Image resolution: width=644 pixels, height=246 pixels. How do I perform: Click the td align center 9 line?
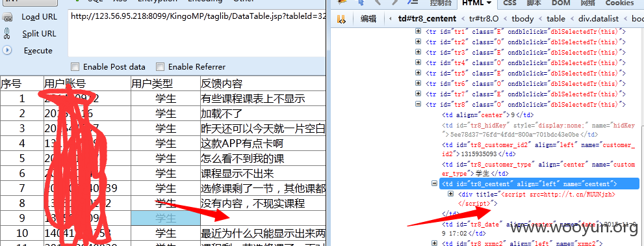[x=487, y=115]
